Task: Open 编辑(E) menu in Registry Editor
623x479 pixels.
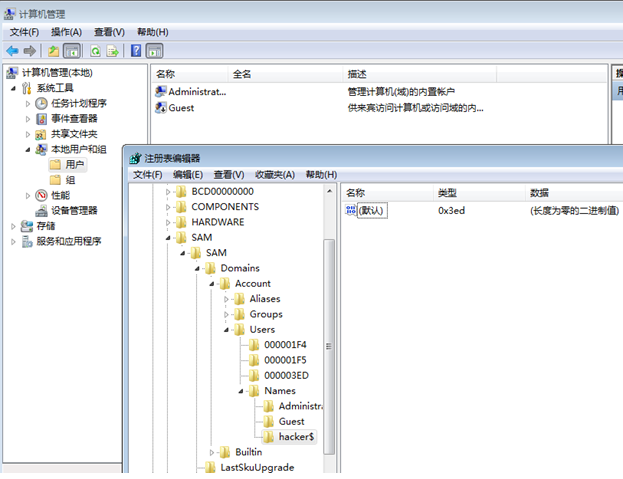Action: click(x=188, y=174)
